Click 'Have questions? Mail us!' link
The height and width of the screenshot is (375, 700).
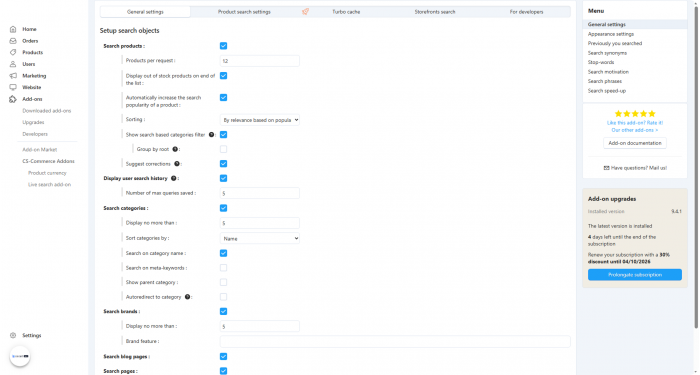tap(639, 168)
